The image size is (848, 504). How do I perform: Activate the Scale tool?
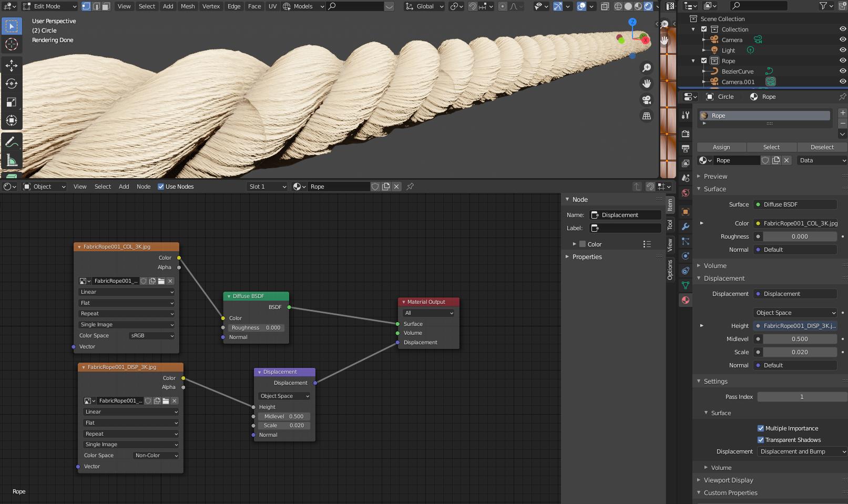[12, 102]
